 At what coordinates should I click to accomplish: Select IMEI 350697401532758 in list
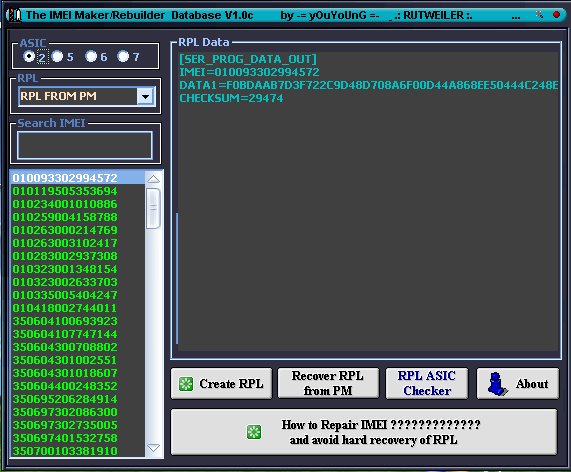coord(78,438)
